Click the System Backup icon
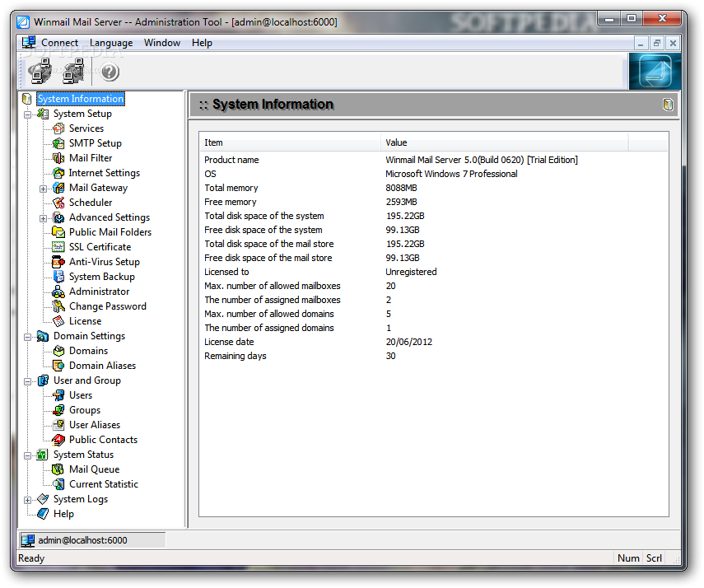This screenshot has width=704, height=588. 58,277
